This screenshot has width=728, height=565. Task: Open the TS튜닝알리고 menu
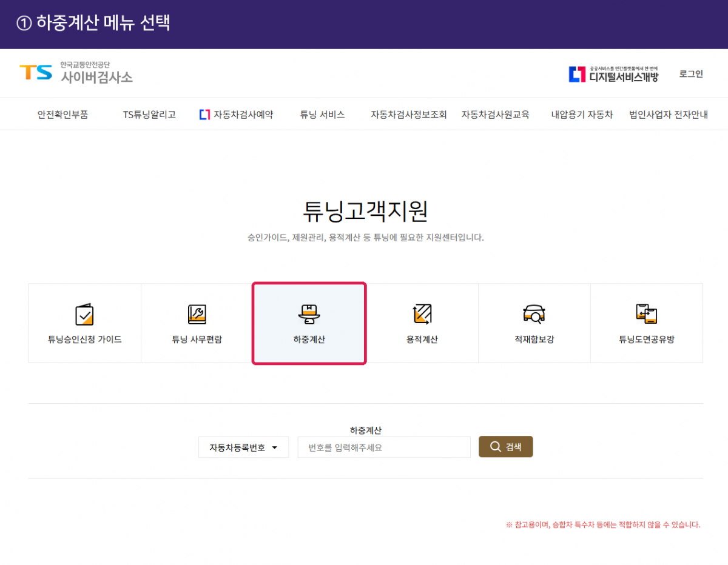[149, 115]
